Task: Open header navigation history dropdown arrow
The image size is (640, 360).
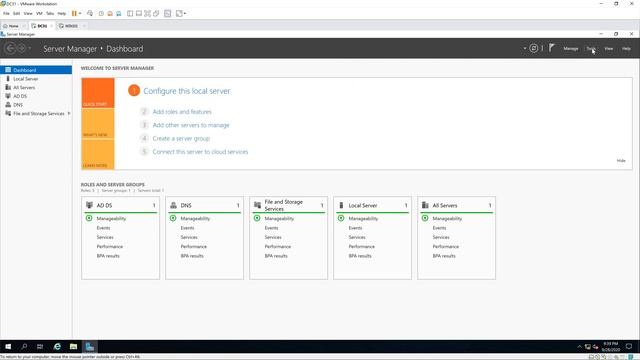Action: click(x=30, y=49)
